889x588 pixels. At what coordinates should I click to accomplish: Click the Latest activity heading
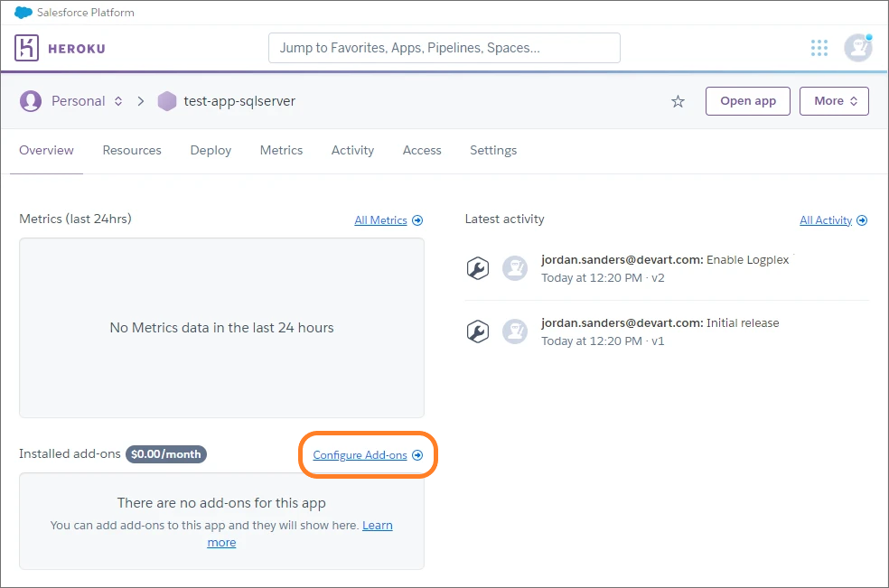coord(505,219)
